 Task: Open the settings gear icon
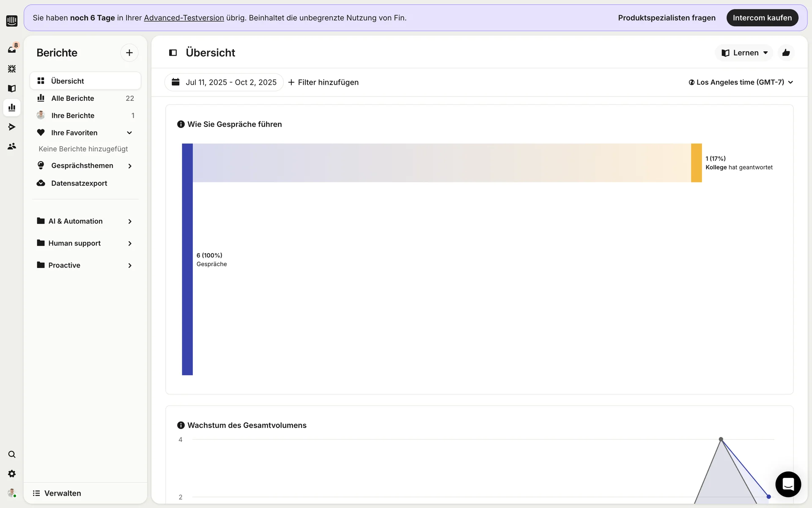tap(12, 474)
